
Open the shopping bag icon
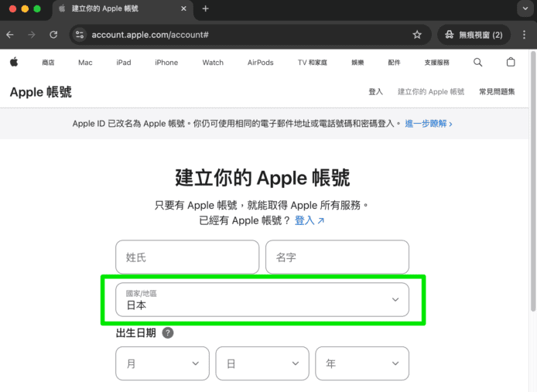[x=511, y=62]
